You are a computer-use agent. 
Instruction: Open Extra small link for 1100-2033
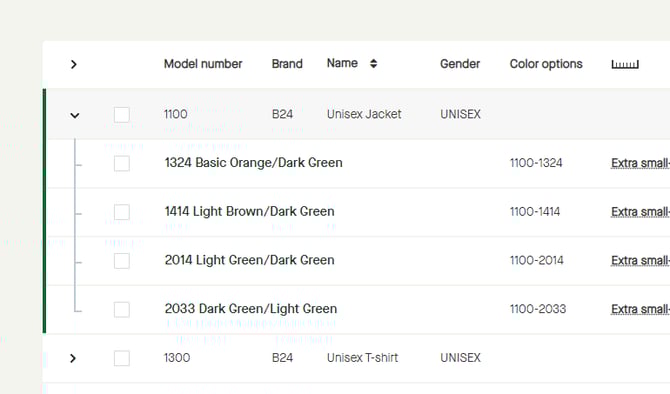point(640,309)
